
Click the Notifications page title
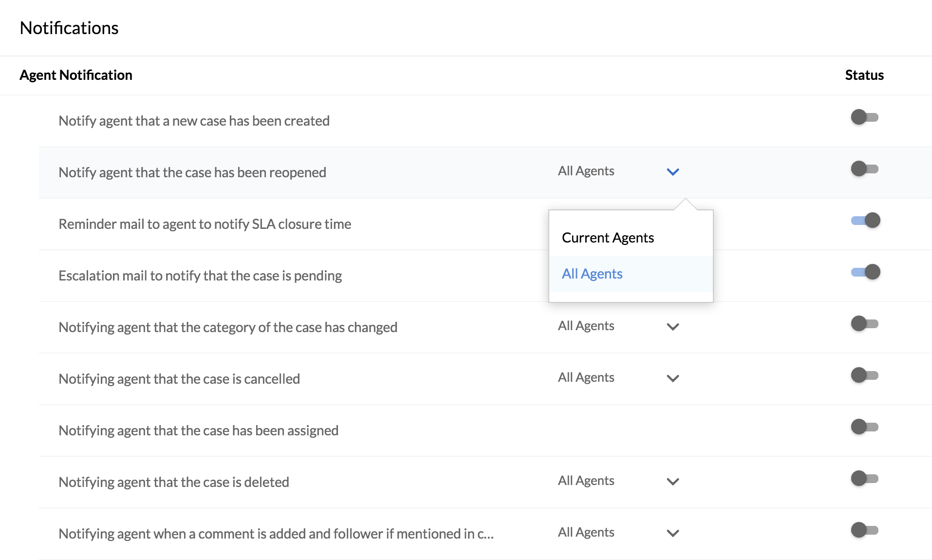(69, 28)
